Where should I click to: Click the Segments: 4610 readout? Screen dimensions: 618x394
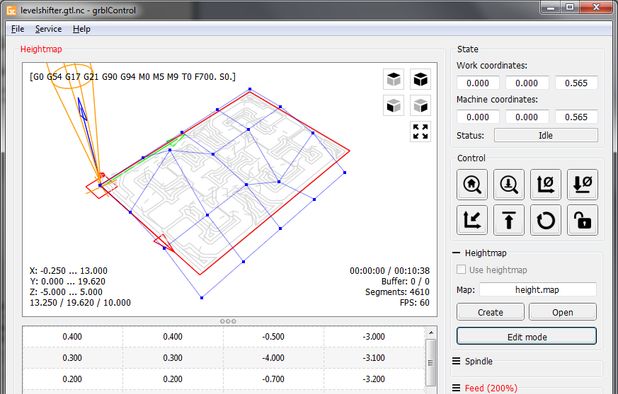[397, 292]
